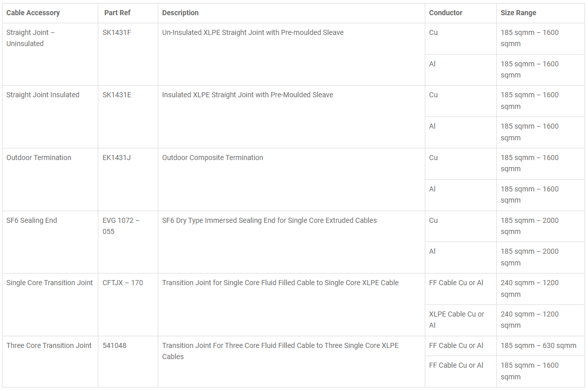This screenshot has width=588, height=391.
Task: Click the 185 sqmm – 630 sqmm size cell
Action: click(538, 345)
